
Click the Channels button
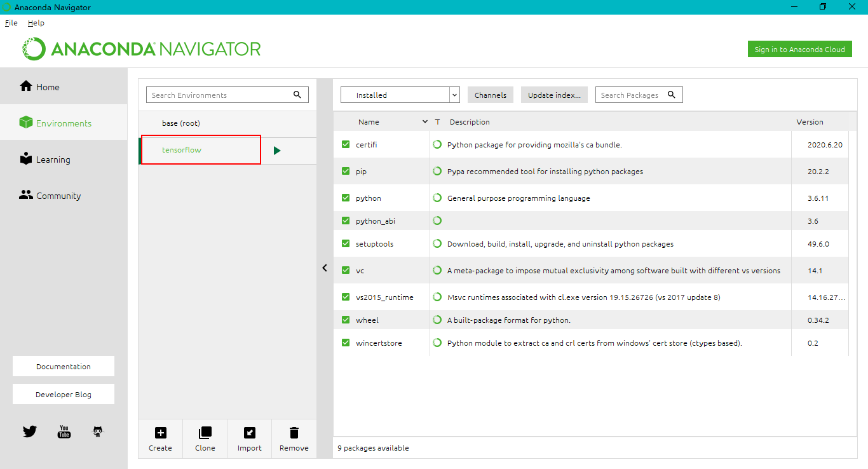(491, 95)
